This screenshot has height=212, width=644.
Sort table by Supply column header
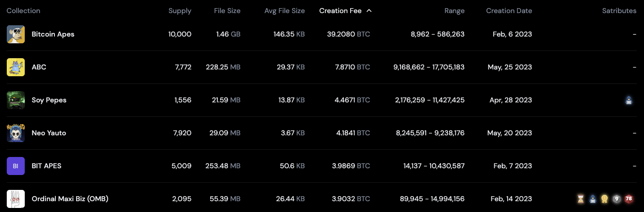[180, 11]
